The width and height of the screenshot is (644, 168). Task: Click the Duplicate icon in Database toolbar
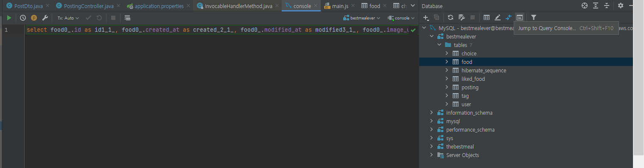tap(437, 17)
